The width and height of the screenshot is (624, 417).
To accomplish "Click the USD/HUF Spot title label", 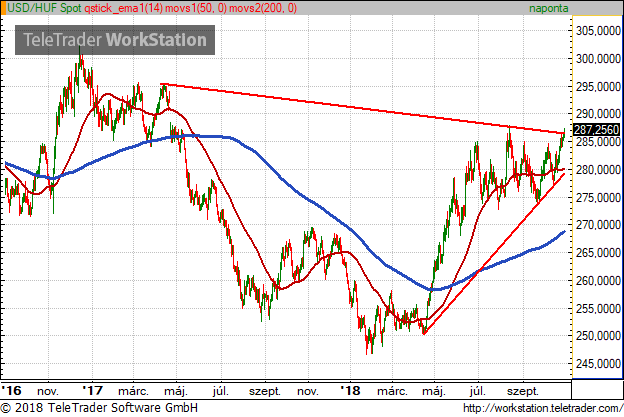I will click(44, 8).
